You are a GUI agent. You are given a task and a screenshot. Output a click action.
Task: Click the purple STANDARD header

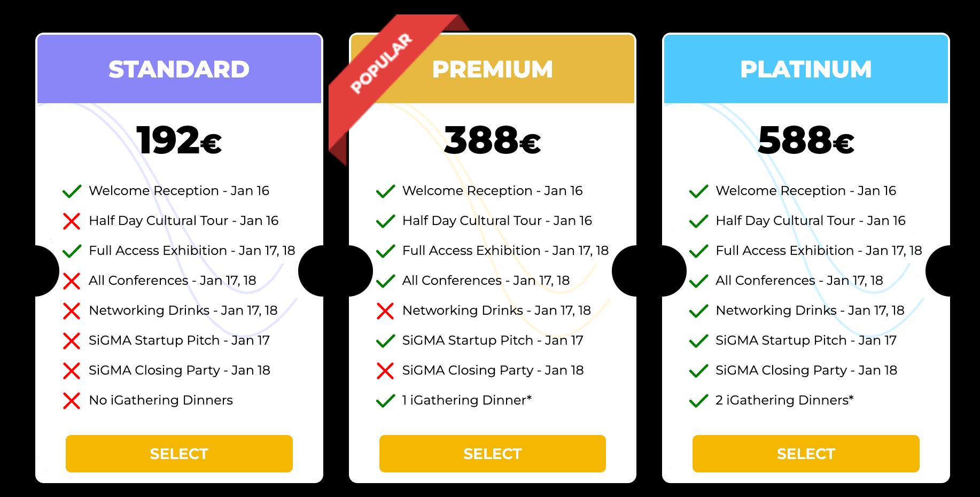point(179,69)
